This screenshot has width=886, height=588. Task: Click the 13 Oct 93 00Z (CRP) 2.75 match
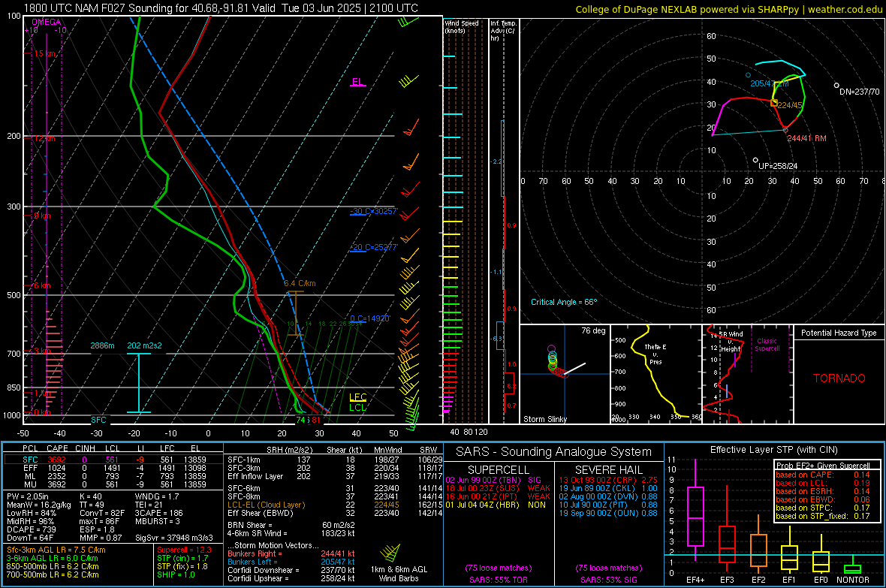608,480
